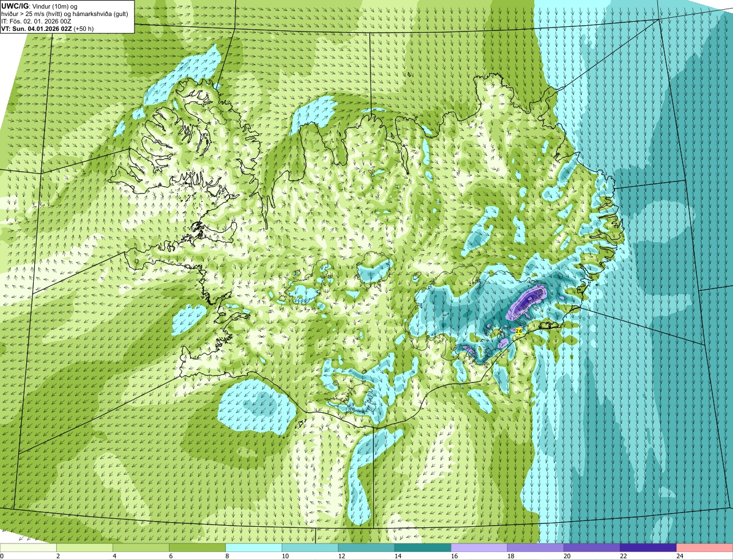Pick the 18–20 m/s purple color bar segment
733x560 pixels.
535,547
